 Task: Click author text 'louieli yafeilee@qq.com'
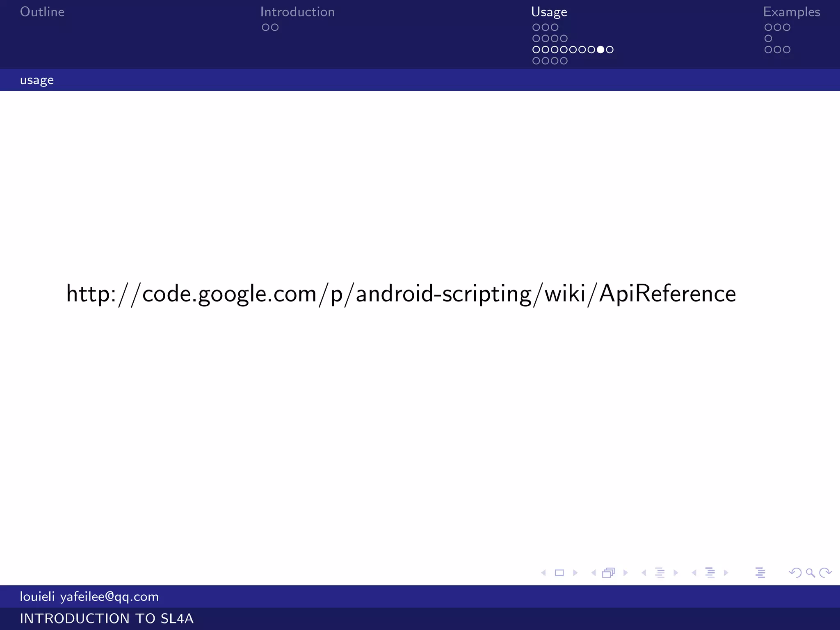tap(89, 597)
